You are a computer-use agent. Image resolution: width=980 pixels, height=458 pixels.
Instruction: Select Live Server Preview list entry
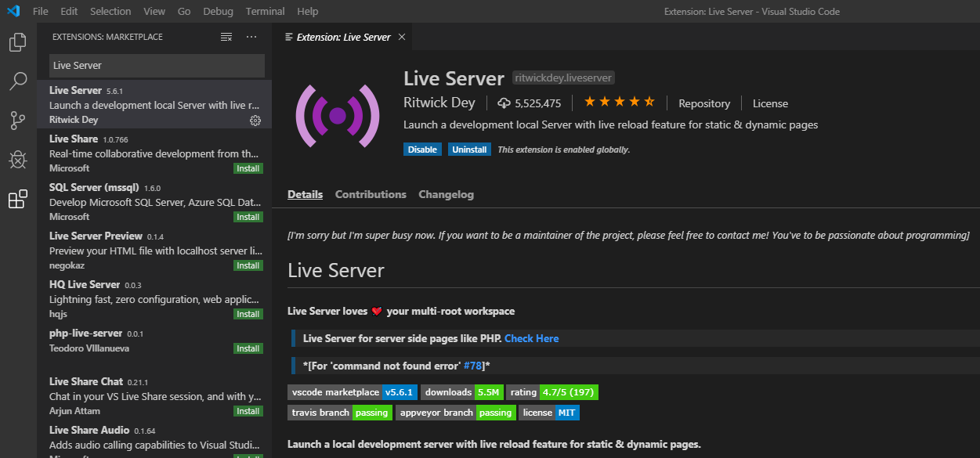pyautogui.click(x=154, y=250)
